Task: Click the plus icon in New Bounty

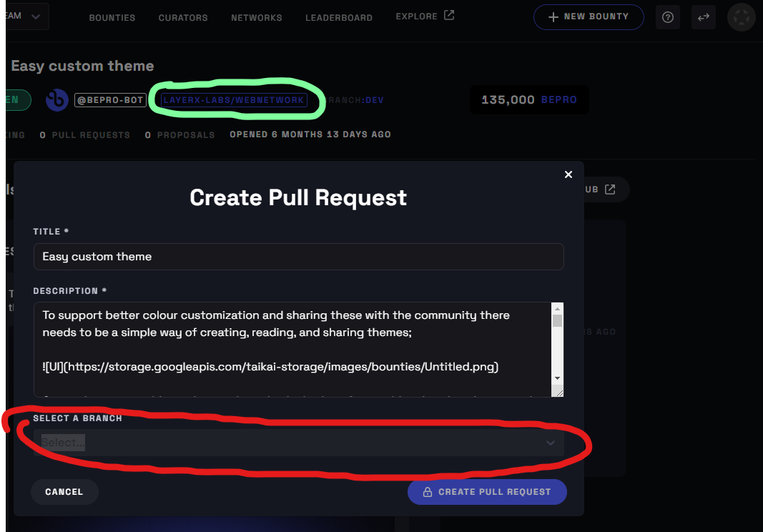Action: tap(553, 17)
